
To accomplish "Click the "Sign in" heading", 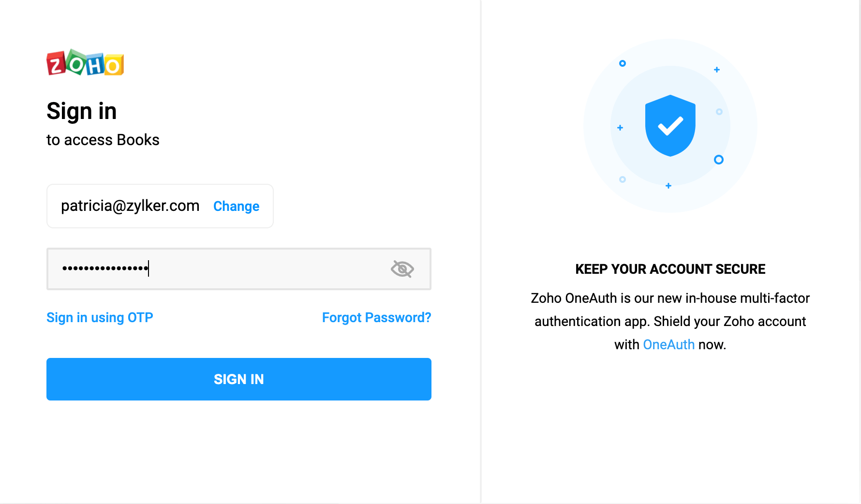I will tap(82, 111).
